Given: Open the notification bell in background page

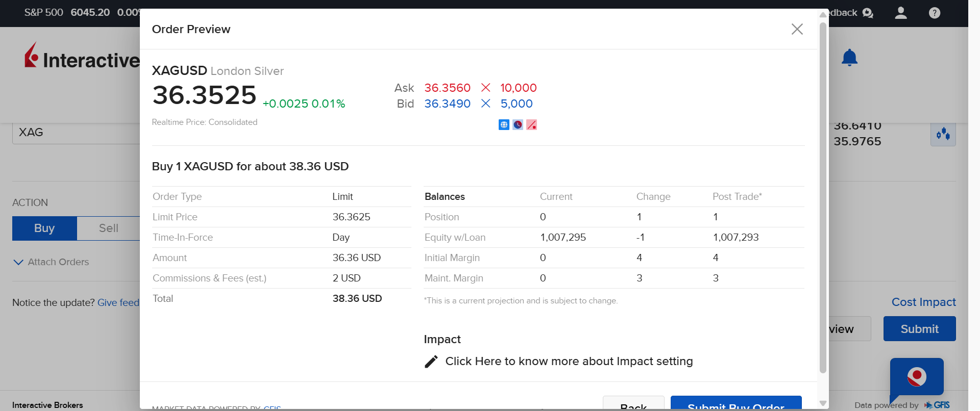Looking at the screenshot, I should (849, 58).
